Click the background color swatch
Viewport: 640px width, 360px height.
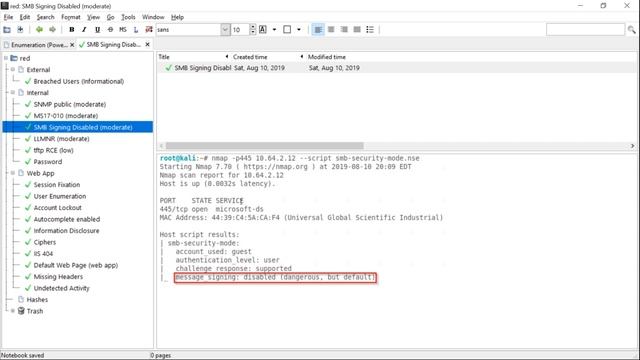pos(287,29)
